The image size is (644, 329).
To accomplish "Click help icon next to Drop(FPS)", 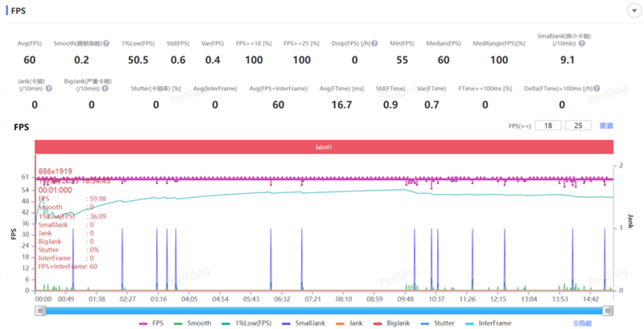I will [374, 43].
